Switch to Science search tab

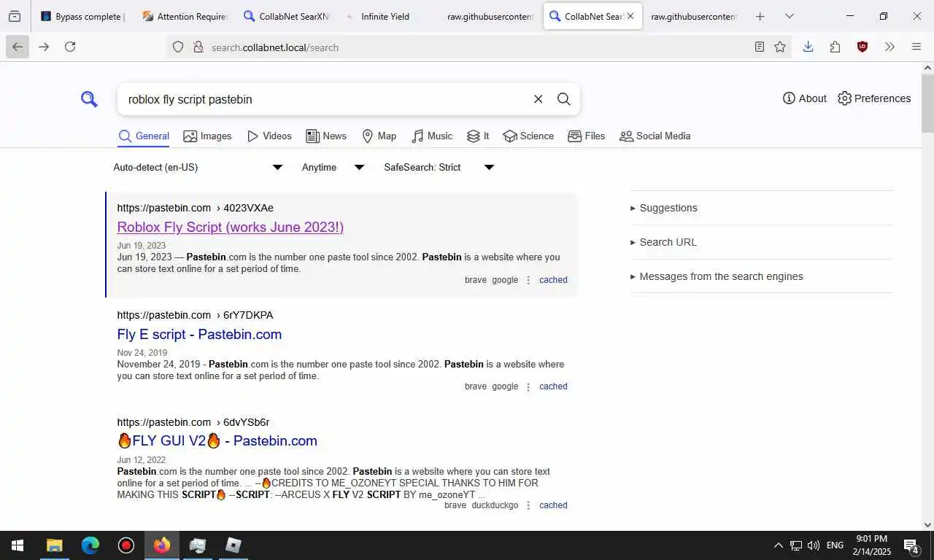click(528, 136)
